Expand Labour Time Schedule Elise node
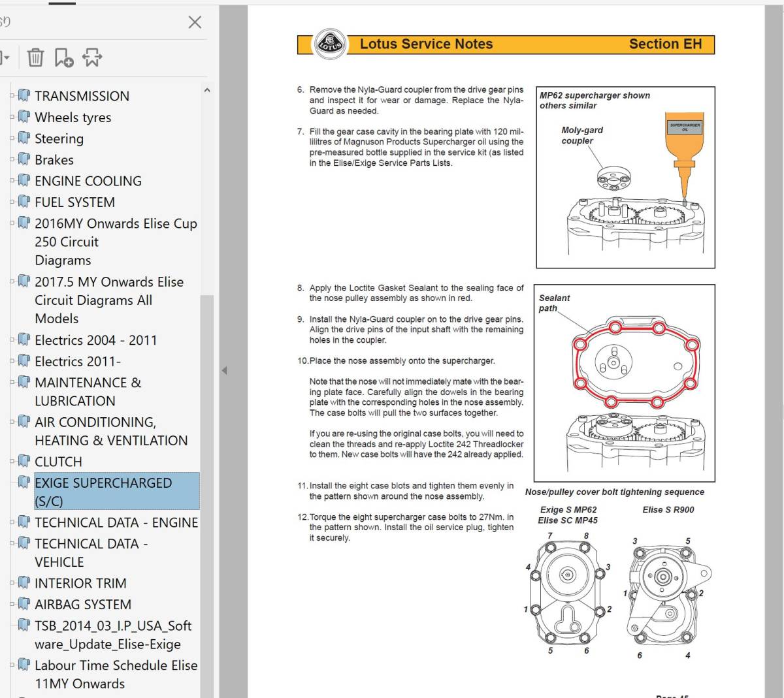Viewport: 784px width, 698px height. (12, 665)
